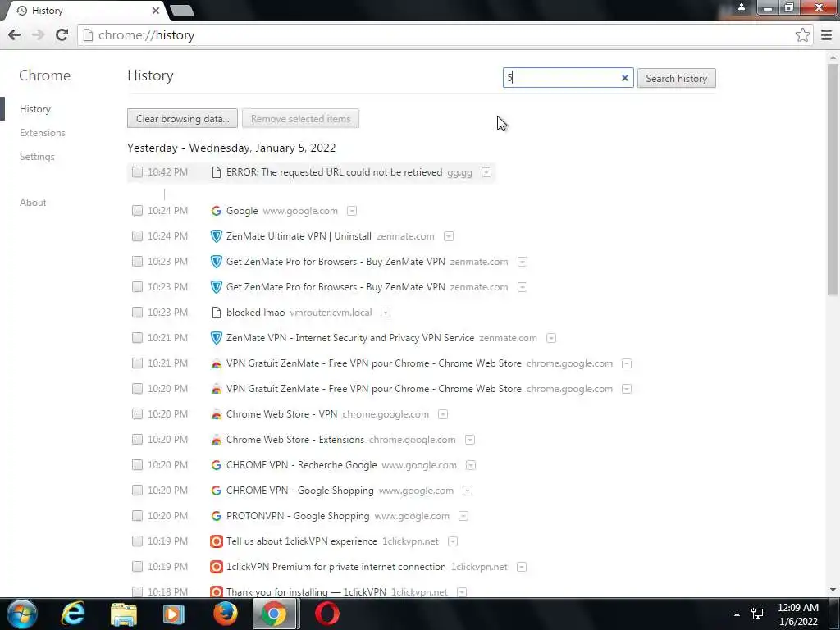Check the Chrome Web Store - Extensions checkbox
The image size is (840, 630).
[137, 440]
